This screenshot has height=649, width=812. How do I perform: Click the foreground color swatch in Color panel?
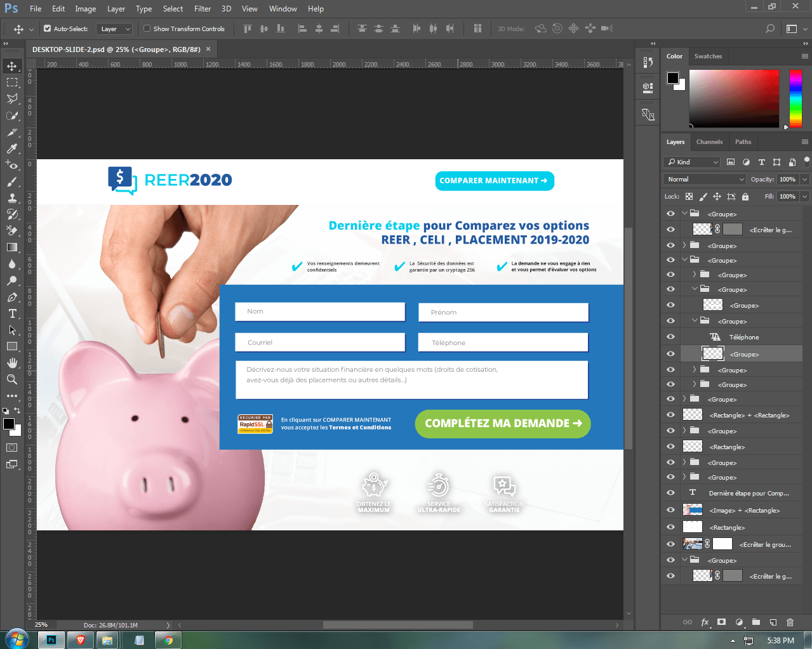672,77
